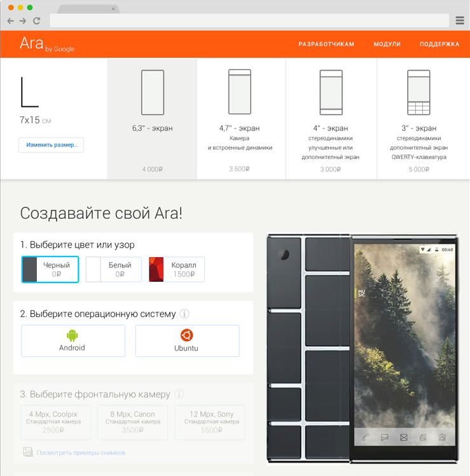Select the 4" screen phone icon
Screen dimensions: 470x476
pyautogui.click(x=331, y=92)
